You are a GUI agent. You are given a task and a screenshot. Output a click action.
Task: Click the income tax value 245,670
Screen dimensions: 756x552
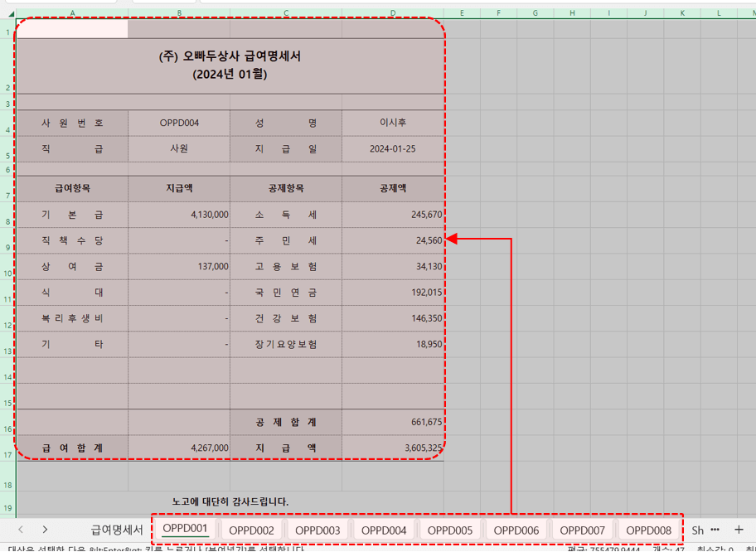[x=393, y=215]
